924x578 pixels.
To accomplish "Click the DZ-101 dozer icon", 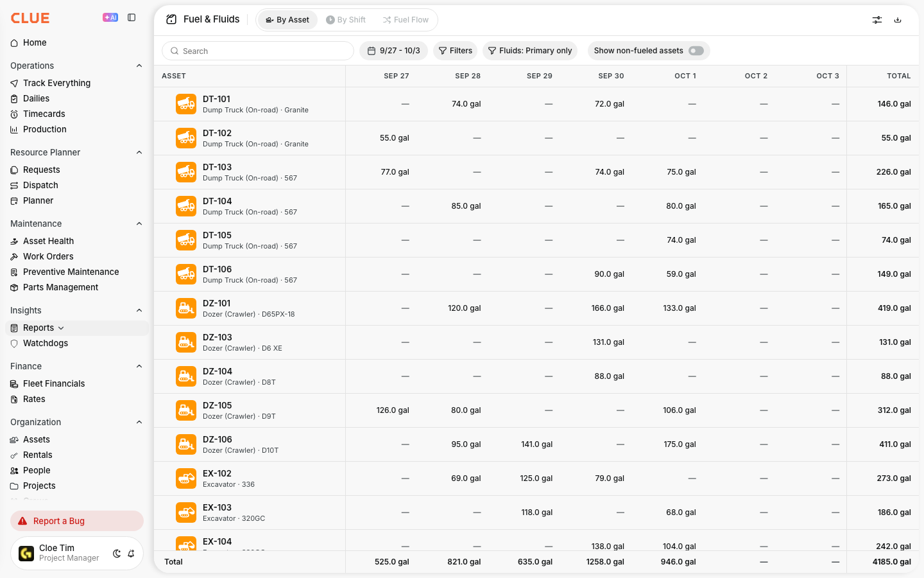I will [186, 308].
